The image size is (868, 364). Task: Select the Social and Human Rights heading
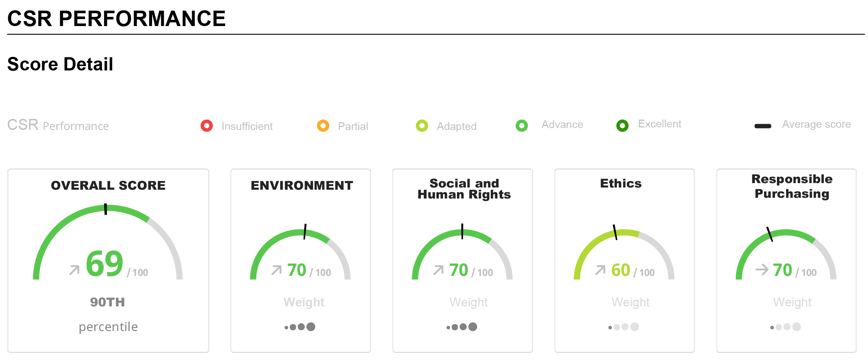464,189
